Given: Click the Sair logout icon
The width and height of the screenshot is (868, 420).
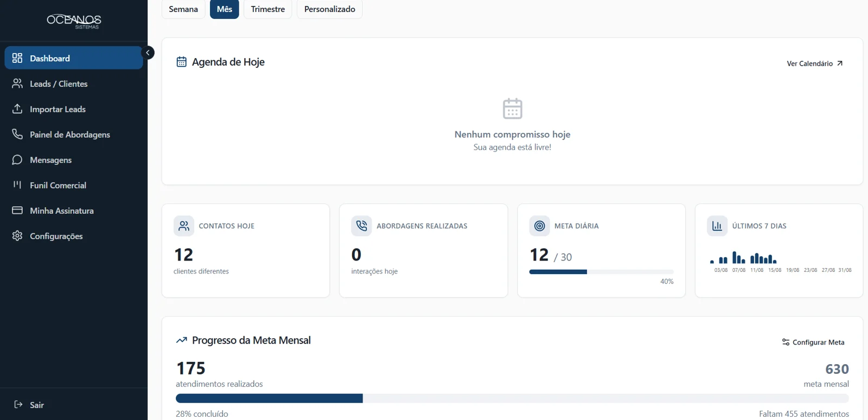Looking at the screenshot, I should coord(18,404).
